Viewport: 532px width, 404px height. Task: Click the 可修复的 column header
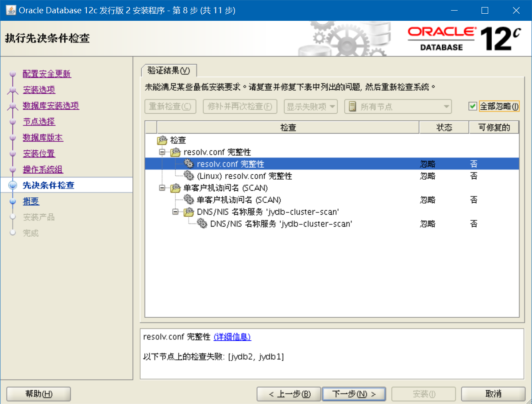tap(494, 127)
